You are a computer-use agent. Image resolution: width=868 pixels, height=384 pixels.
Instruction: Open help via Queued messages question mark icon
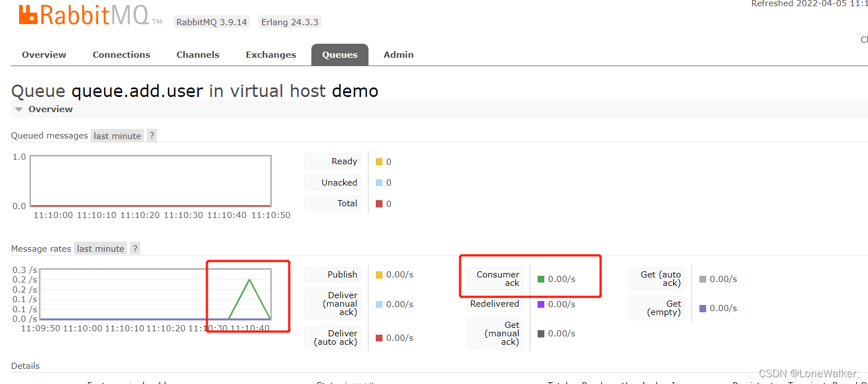[151, 135]
